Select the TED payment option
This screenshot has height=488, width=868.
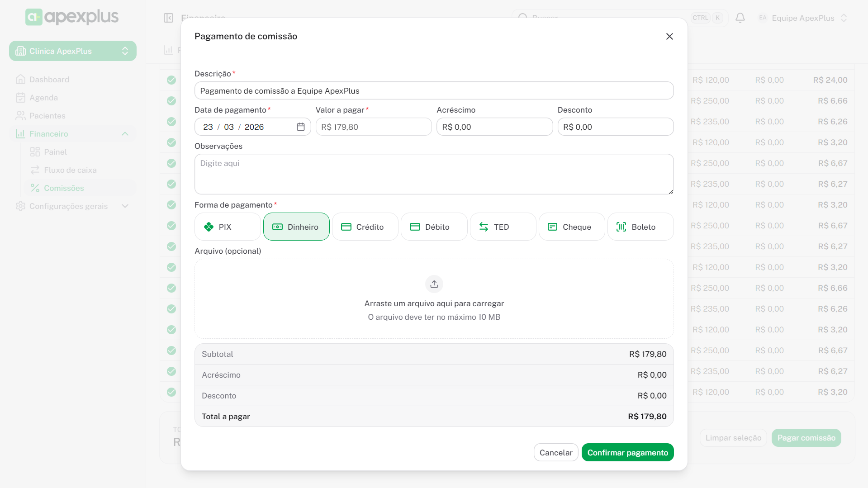pos(503,227)
